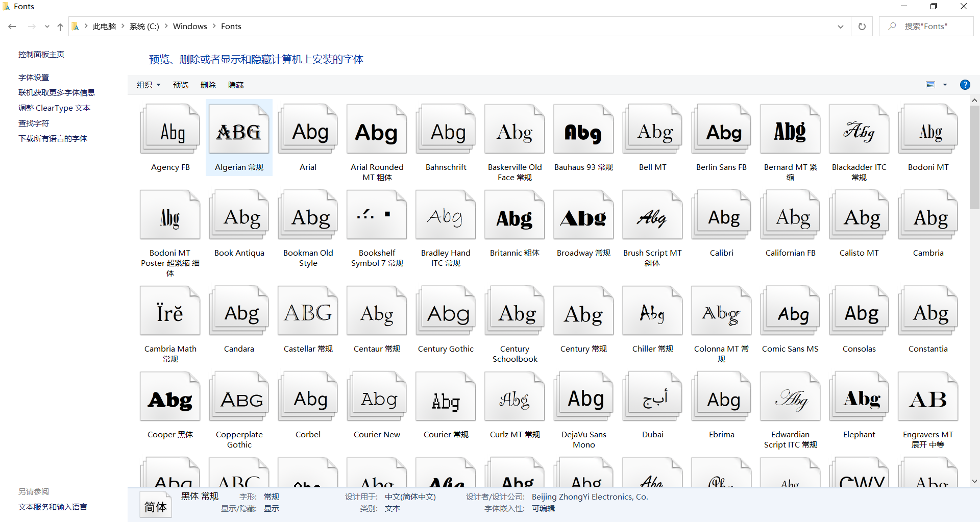Go back to previous folder
Image resolution: width=980 pixels, height=522 pixels.
pyautogui.click(x=12, y=27)
